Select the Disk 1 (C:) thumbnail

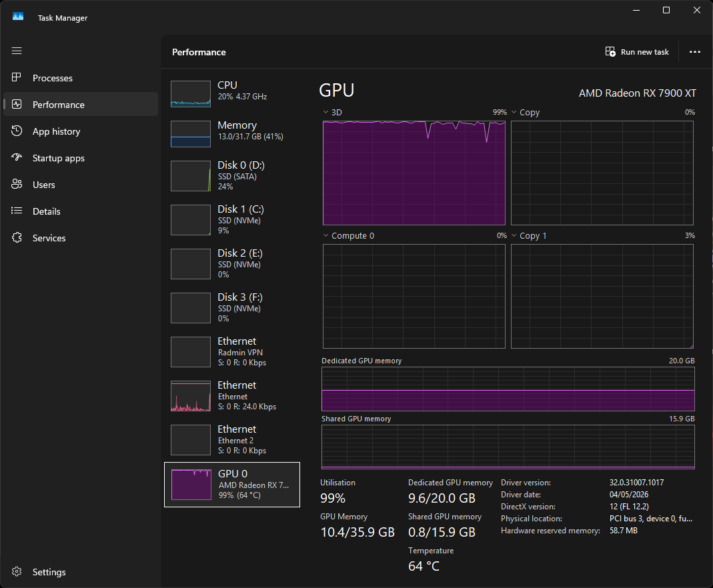pyautogui.click(x=191, y=220)
